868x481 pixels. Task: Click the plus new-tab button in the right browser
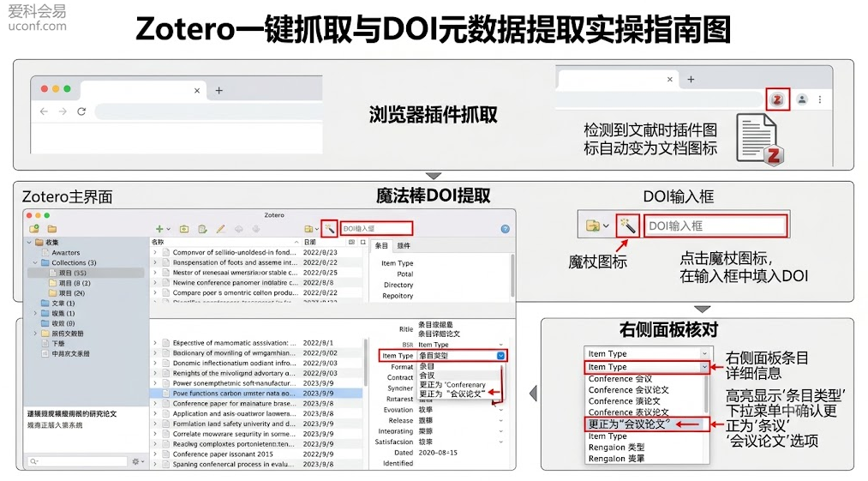pyautogui.click(x=691, y=79)
